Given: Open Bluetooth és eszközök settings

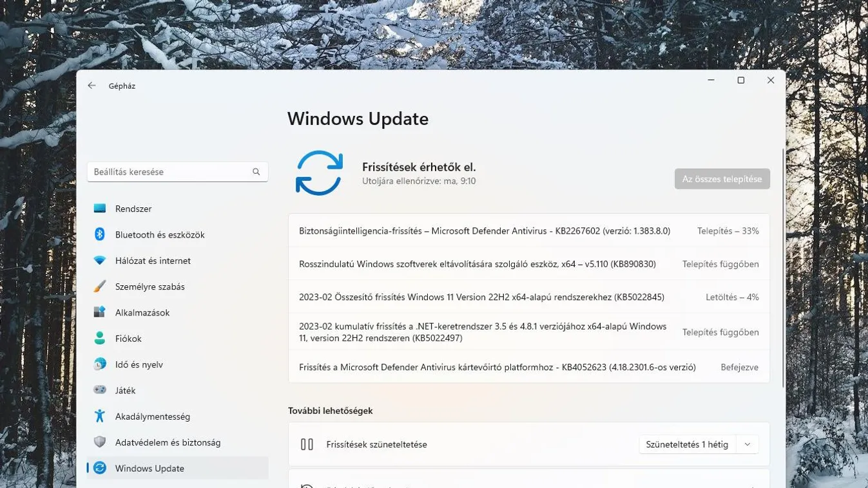Looking at the screenshot, I should (x=177, y=234).
